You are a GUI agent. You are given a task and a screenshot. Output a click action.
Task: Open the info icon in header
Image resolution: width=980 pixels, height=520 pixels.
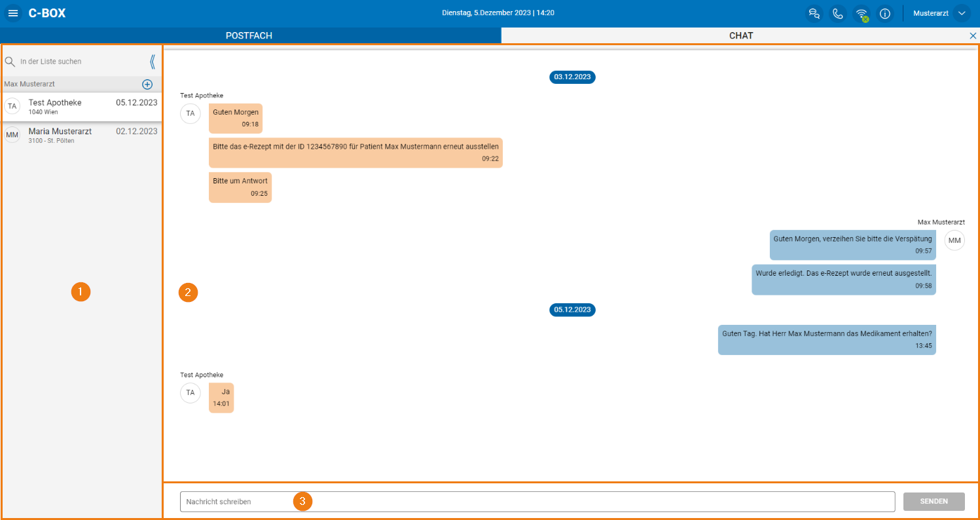(x=885, y=13)
